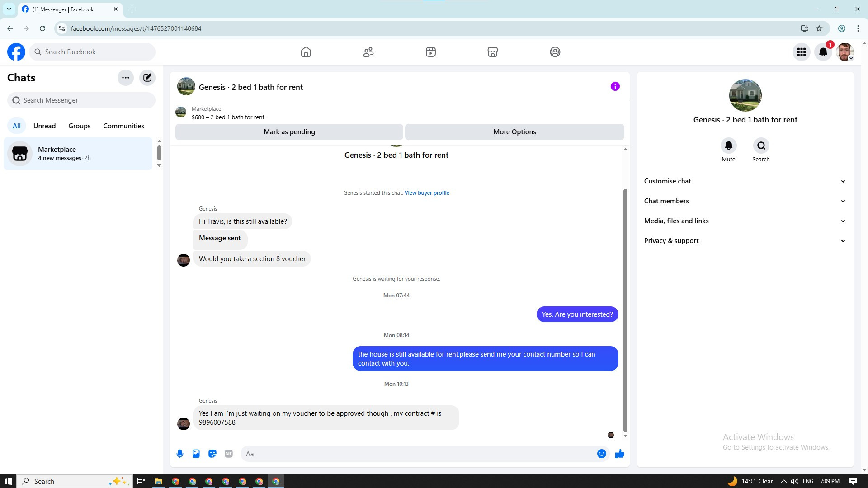Send a thumbs-up like
The image size is (868, 488).
[619, 454]
